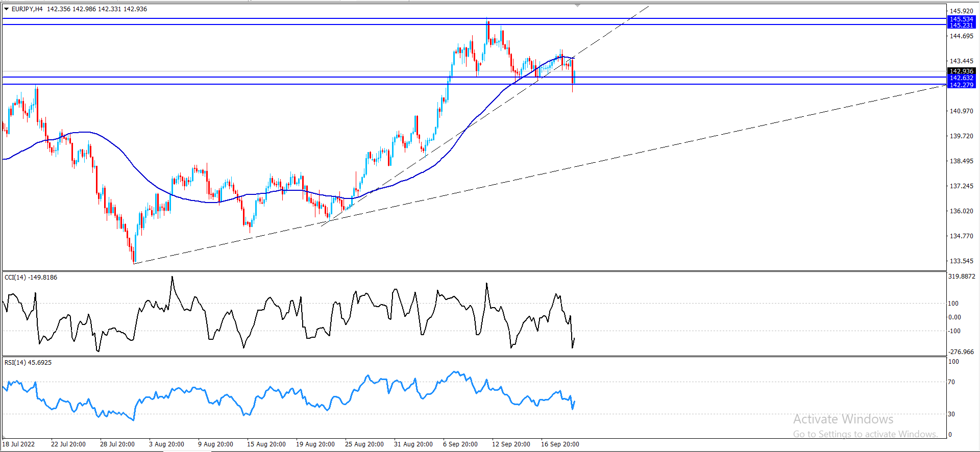
Task: Select the blue 142.279 price level label
Action: point(961,85)
